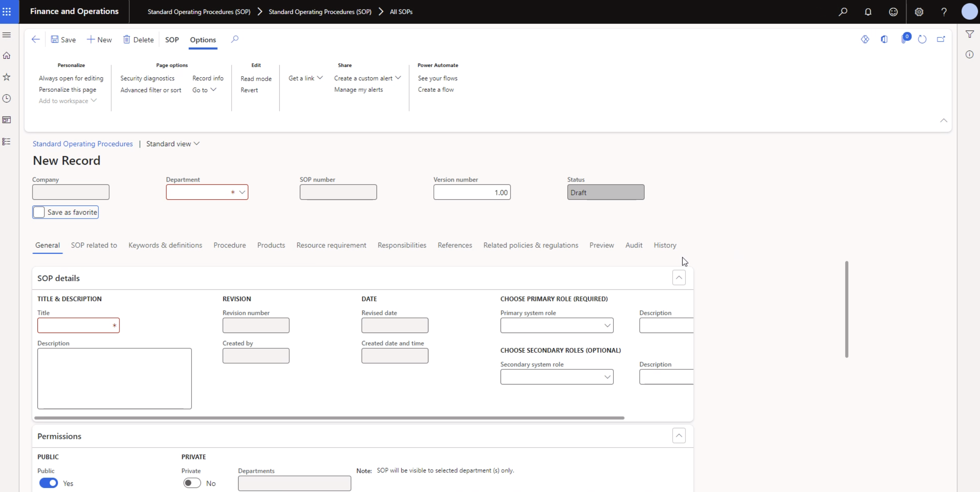The image size is (980, 492).
Task: Click the notification bell icon
Action: tap(868, 11)
